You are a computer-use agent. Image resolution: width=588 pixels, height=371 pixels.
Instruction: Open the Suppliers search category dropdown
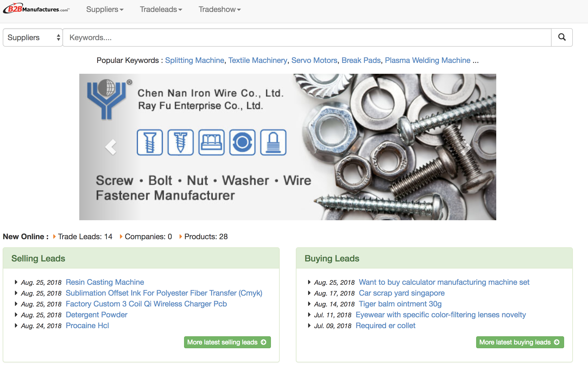33,37
